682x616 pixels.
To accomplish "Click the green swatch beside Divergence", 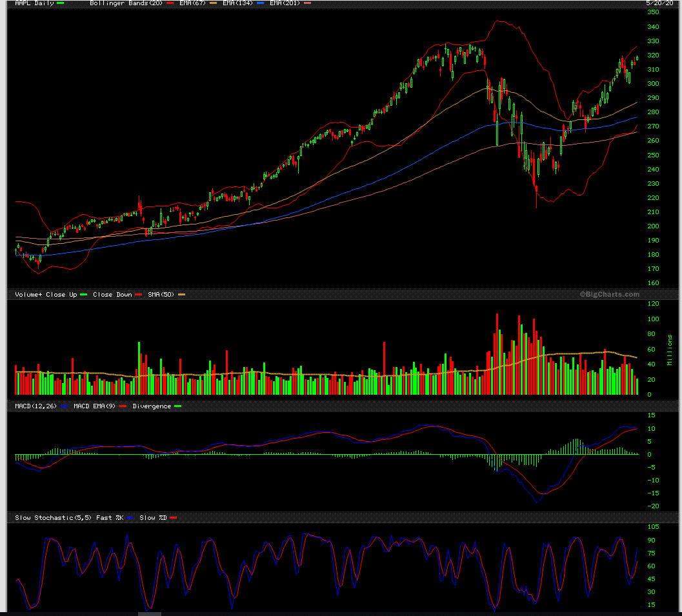I will (x=177, y=406).
